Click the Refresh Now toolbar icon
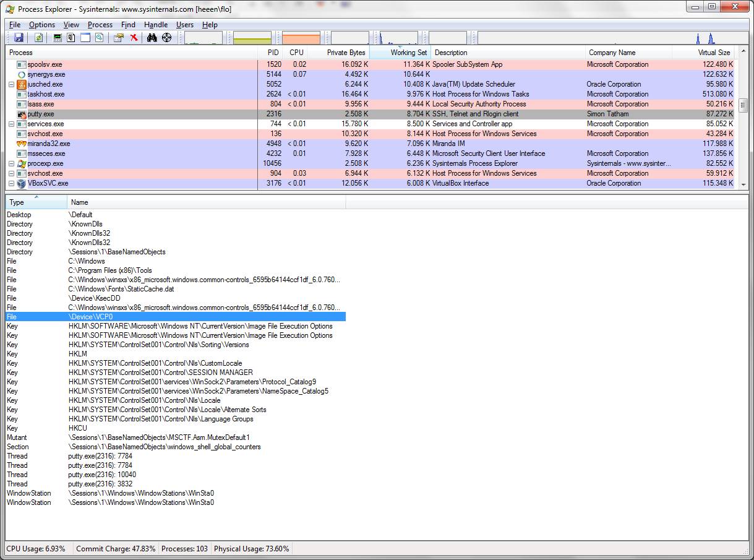Viewport: 754px width, 560px height. click(39, 38)
